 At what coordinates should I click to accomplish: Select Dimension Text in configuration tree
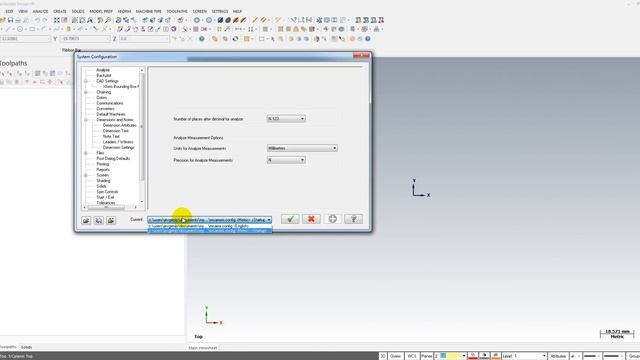pyautogui.click(x=116, y=131)
